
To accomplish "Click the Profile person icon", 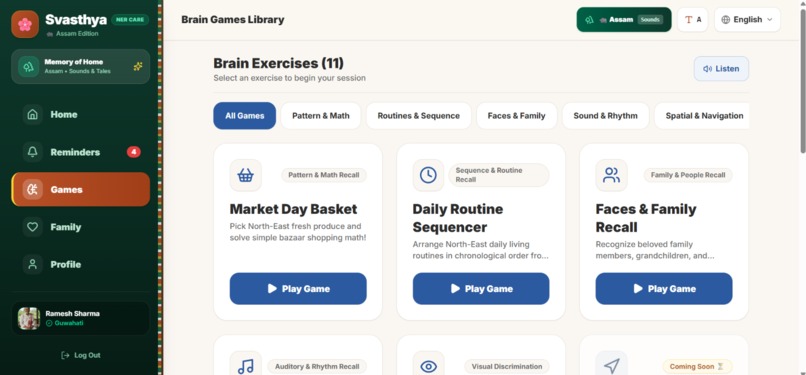I will pyautogui.click(x=32, y=265).
